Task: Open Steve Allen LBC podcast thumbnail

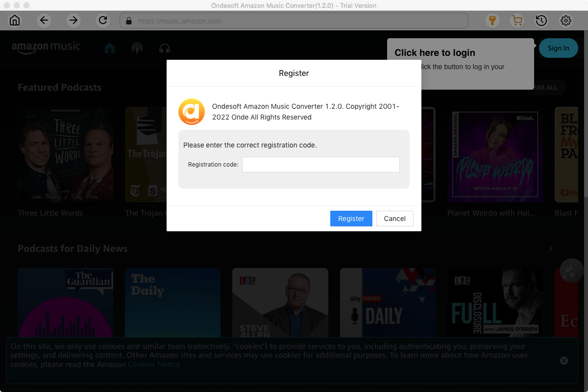Action: click(280, 303)
